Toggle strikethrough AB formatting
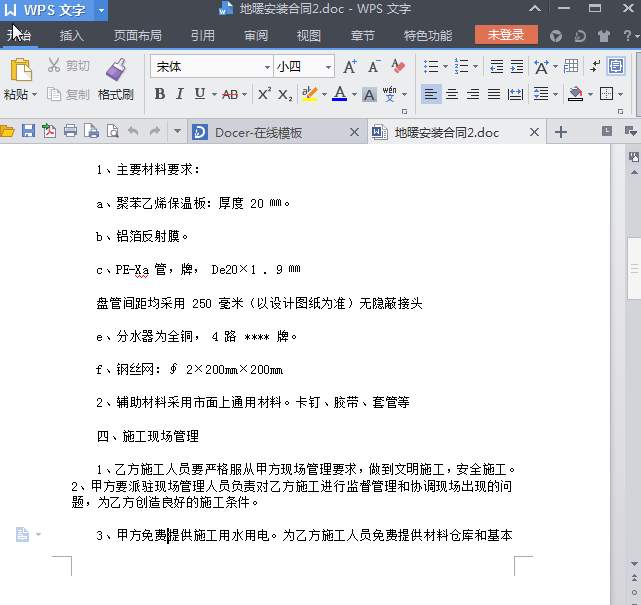Viewport: 641px width, 605px height. pos(230,94)
